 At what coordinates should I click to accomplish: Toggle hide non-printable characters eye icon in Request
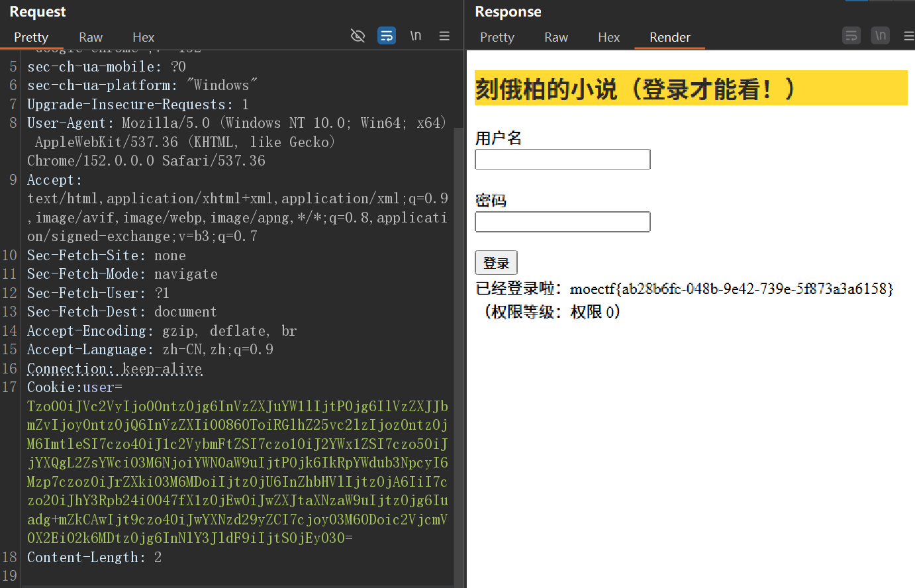(x=358, y=36)
